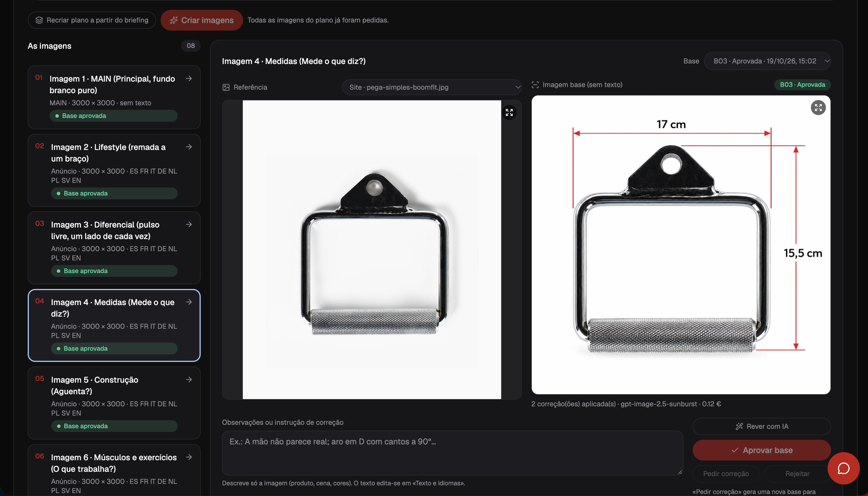This screenshot has width=868, height=496.
Task: Click the Imagem 4 · Medidas panel title
Action: [x=294, y=61]
